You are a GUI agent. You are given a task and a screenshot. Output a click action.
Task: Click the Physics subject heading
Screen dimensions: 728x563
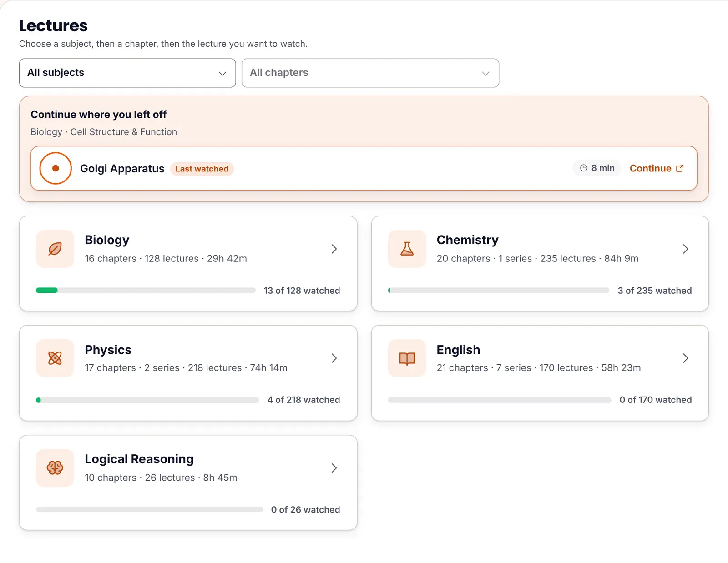[x=108, y=349]
